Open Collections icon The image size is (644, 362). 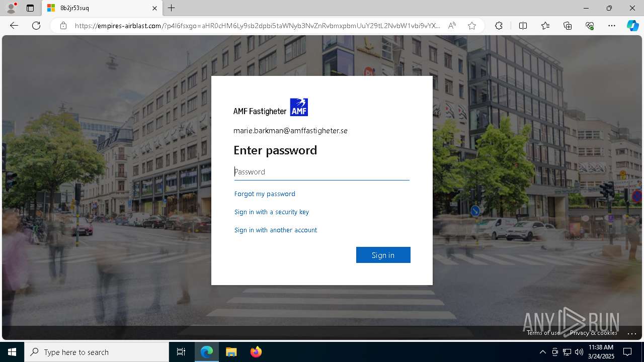(x=568, y=26)
